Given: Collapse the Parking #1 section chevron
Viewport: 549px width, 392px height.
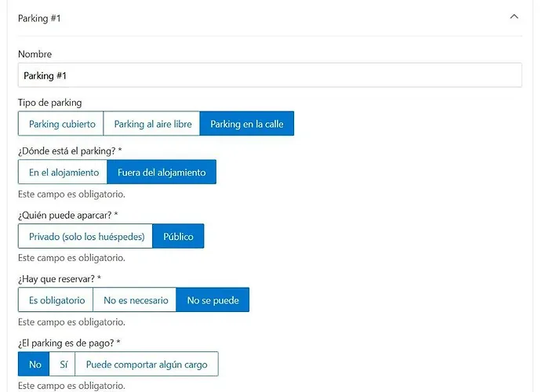Looking at the screenshot, I should pyautogui.click(x=514, y=16).
